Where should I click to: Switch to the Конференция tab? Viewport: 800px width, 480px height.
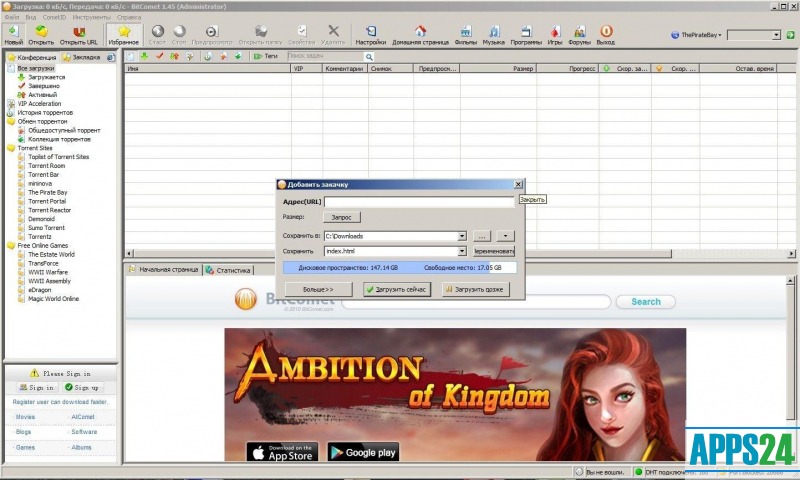(x=32, y=57)
